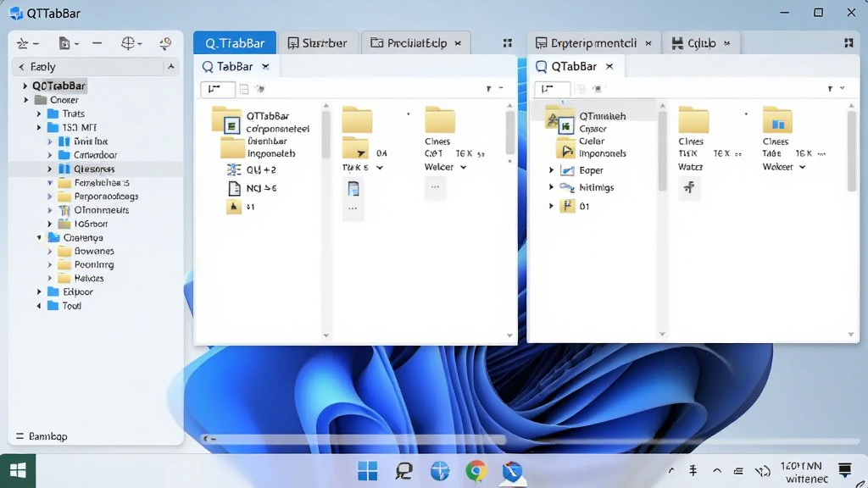Image resolution: width=868 pixels, height=488 pixels.
Task: Select the Qiesores folder in the tree
Action: (x=95, y=169)
